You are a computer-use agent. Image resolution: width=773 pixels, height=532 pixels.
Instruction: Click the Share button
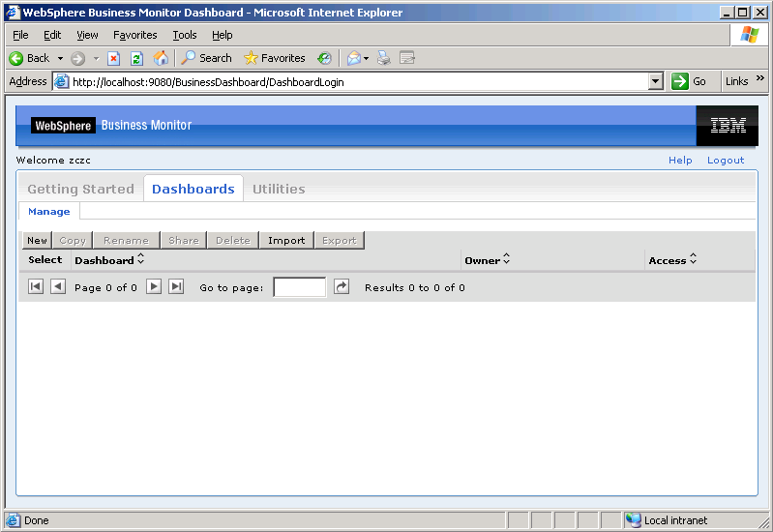click(184, 240)
